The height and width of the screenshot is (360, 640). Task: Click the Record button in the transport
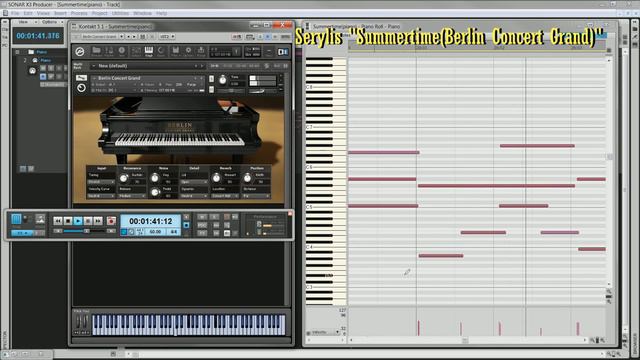(111, 221)
